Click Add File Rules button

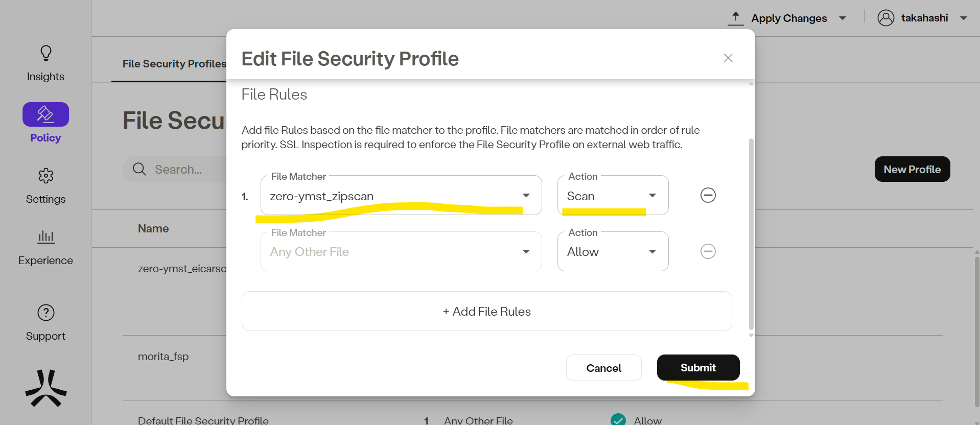pos(486,311)
